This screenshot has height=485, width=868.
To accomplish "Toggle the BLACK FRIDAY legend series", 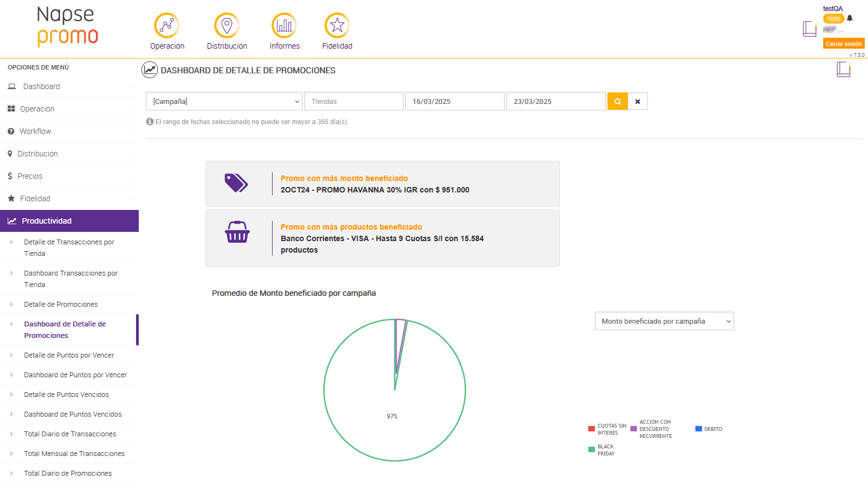I will pos(602,450).
